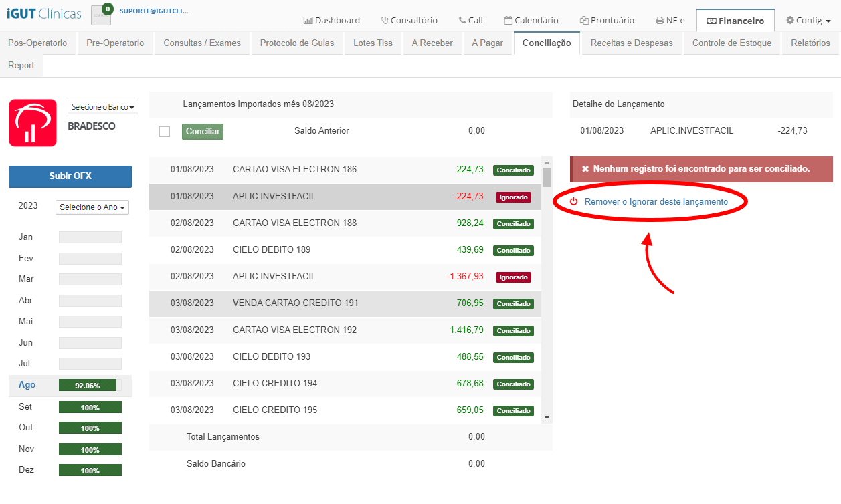Click the X icon in the red alert
Screen dimensions: 841x504
585,169
